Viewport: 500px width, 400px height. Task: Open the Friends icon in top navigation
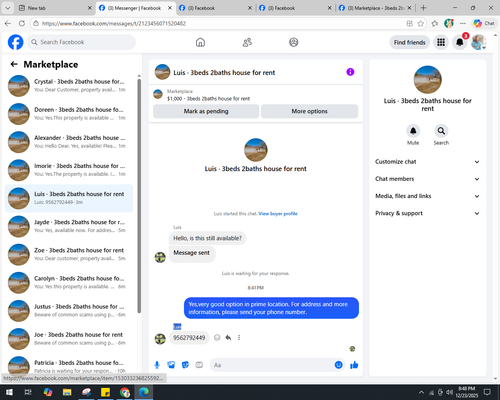point(247,42)
